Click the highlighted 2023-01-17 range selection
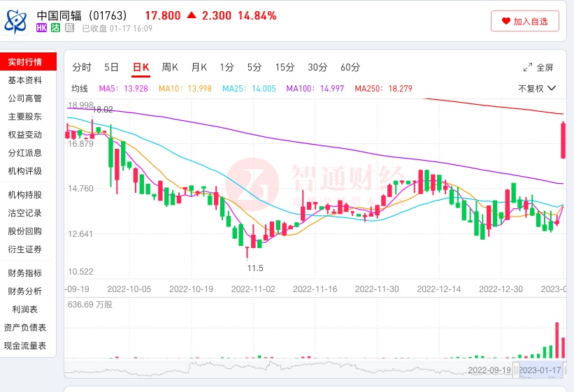The height and width of the screenshot is (392, 574). 540,370
